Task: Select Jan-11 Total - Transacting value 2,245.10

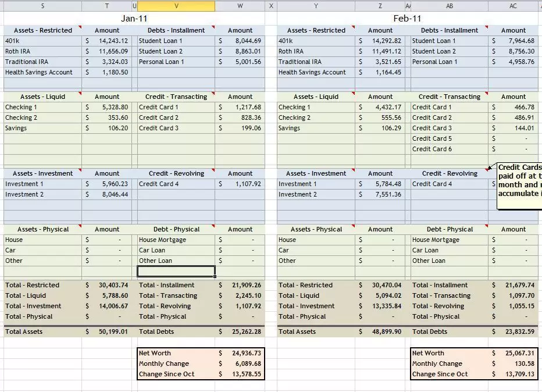Action: (x=240, y=295)
